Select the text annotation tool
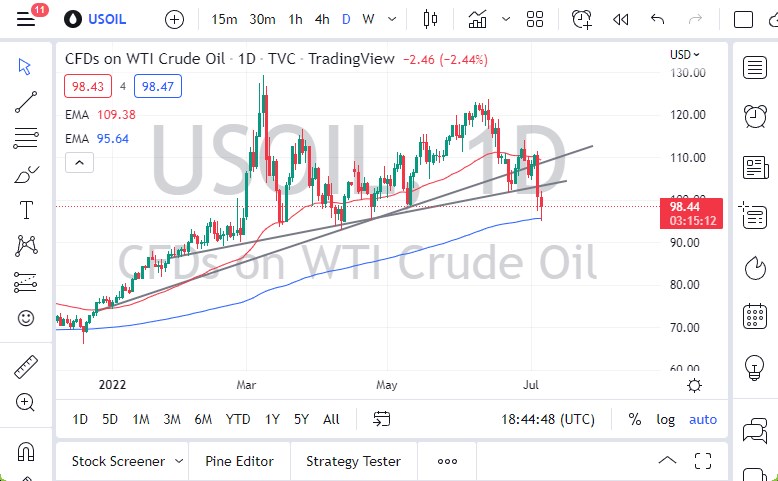Viewport: 778px width, 481px height. [x=26, y=210]
